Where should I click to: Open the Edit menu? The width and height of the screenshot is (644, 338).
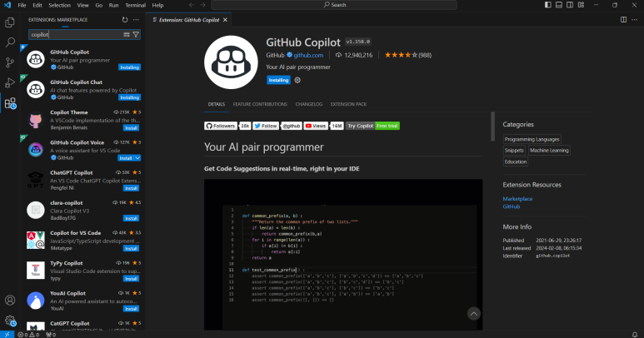click(x=37, y=5)
